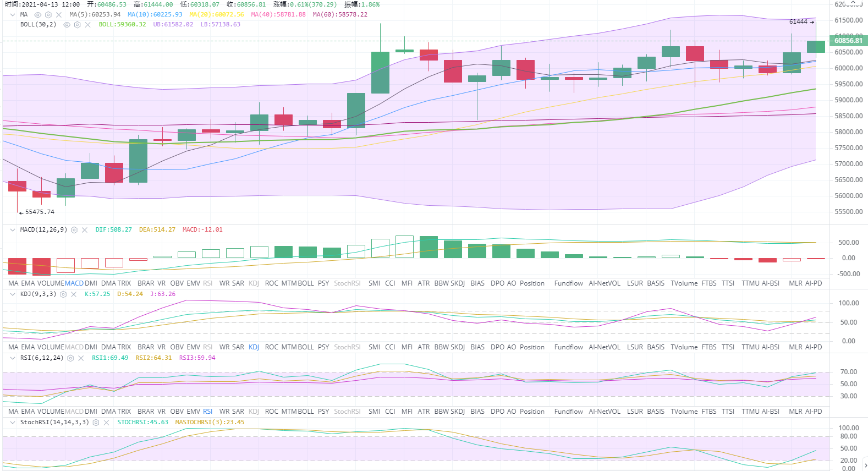Open settings gear for RSI(6,12,24)
This screenshot has height=471, width=868.
[x=70, y=358]
